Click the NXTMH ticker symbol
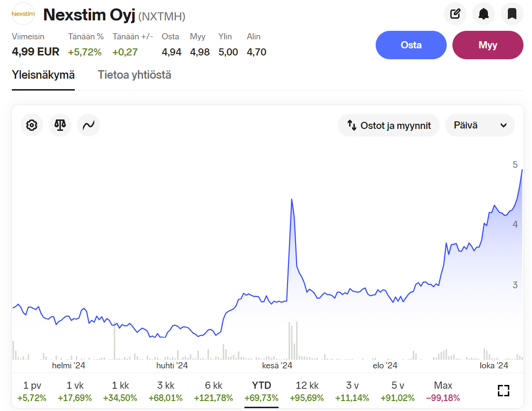Screen dimensions: 532x411 162,16
